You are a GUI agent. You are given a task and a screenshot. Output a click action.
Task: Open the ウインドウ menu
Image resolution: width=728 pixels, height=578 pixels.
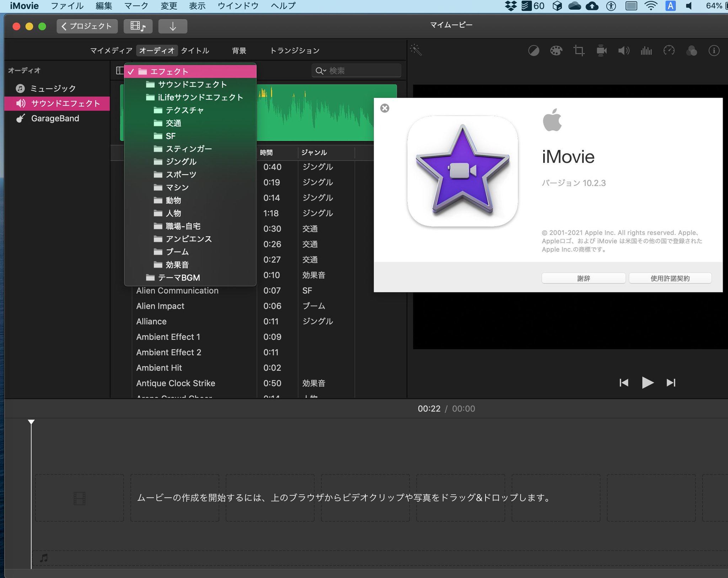pos(238,6)
